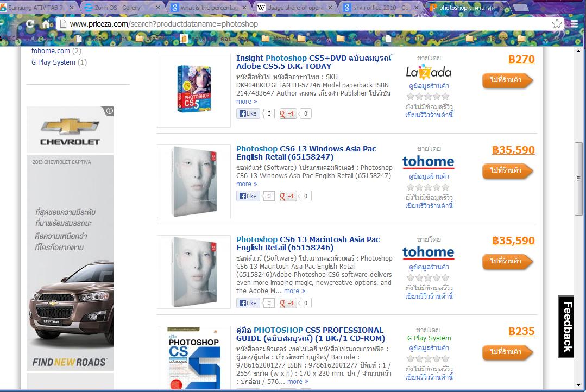The height and width of the screenshot is (392, 586).
Task: Expand 'more' for Photoshop CS6 Macintosh
Action: (294, 291)
